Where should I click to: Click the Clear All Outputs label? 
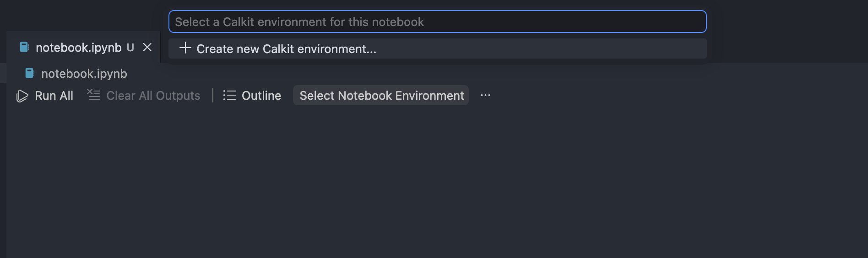(153, 96)
